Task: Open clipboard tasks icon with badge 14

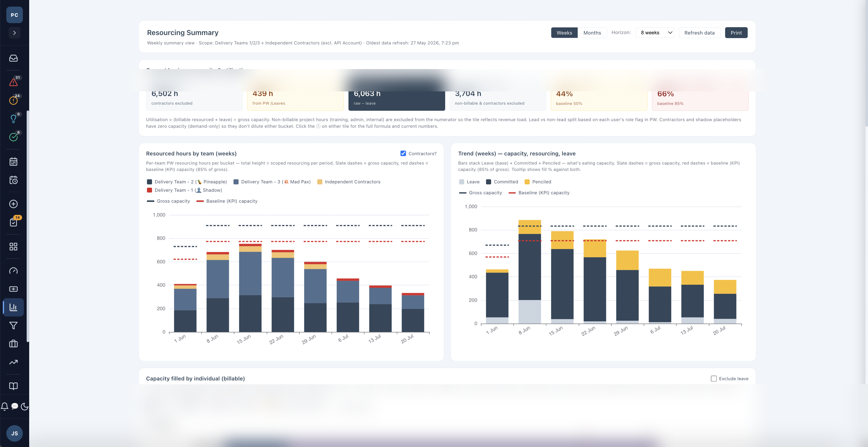Action: coord(13,222)
